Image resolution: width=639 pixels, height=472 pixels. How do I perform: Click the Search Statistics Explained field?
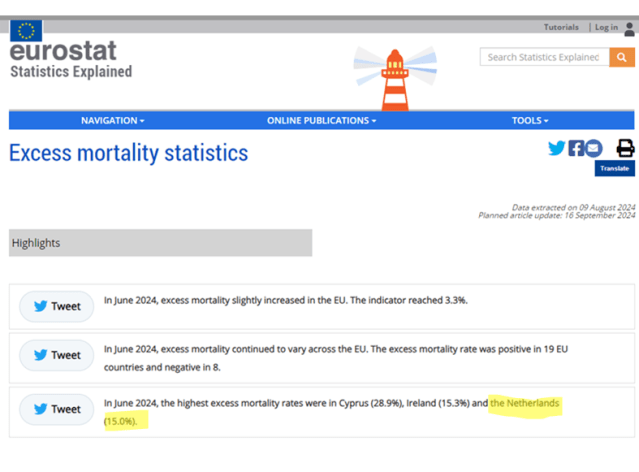[x=543, y=57]
